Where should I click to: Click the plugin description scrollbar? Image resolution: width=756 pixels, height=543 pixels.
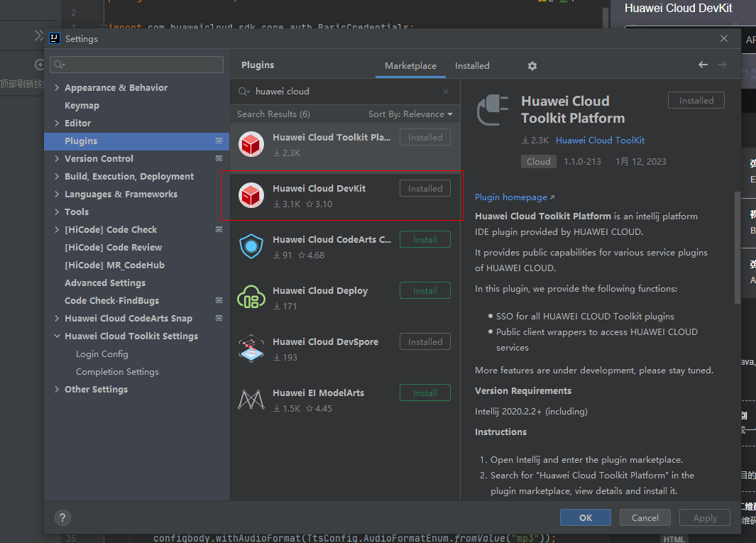[x=737, y=248]
